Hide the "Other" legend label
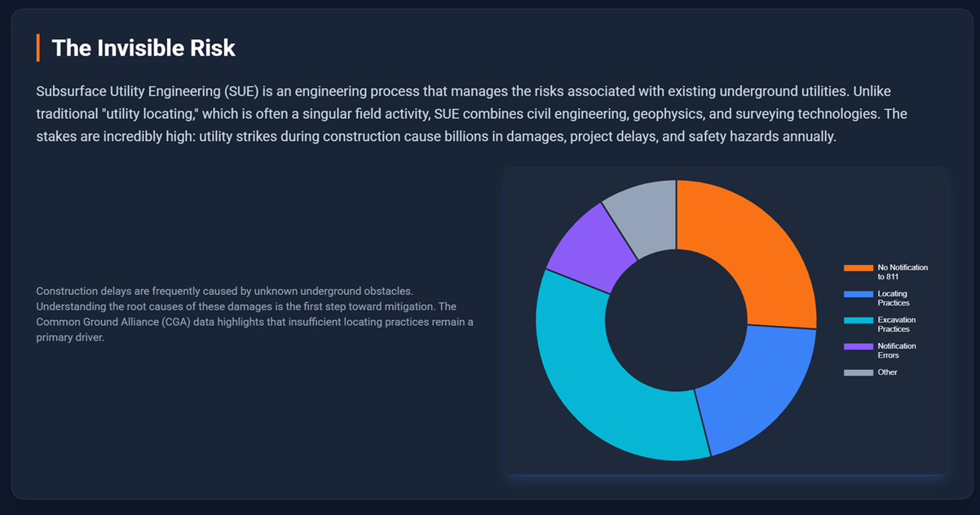This screenshot has width=980, height=515. coord(887,372)
